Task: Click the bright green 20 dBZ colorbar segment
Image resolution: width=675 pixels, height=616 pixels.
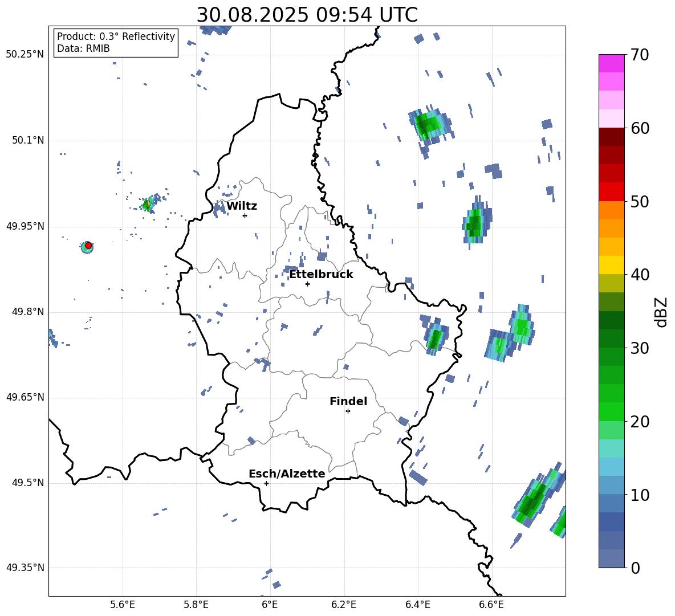Action: pos(611,411)
